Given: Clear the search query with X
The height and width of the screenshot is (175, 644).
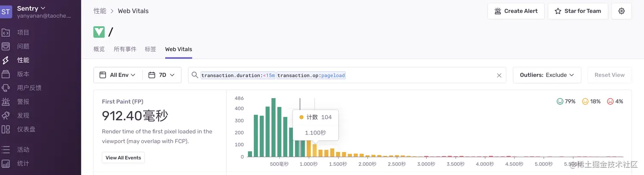Looking at the screenshot, I should coord(499,75).
